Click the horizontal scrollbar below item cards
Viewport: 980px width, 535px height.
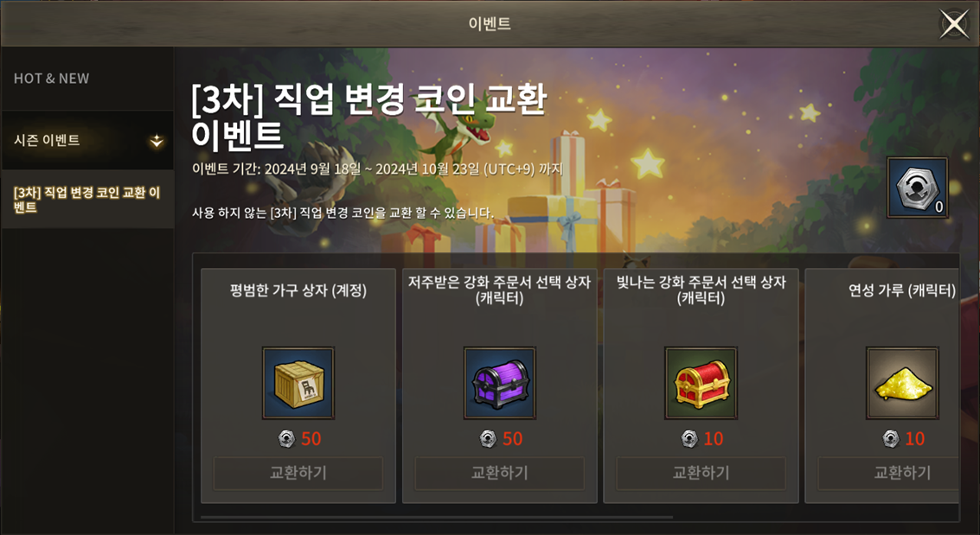pos(436,517)
